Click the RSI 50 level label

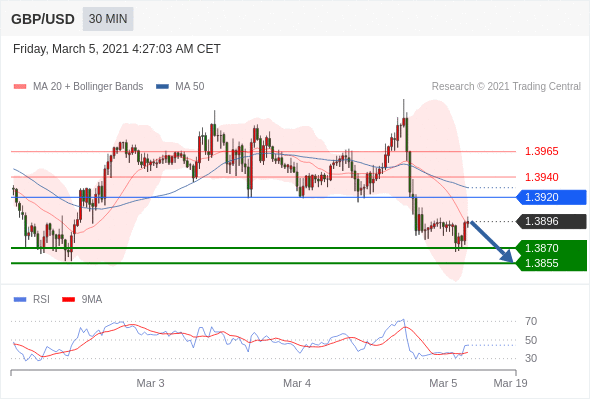[531, 340]
